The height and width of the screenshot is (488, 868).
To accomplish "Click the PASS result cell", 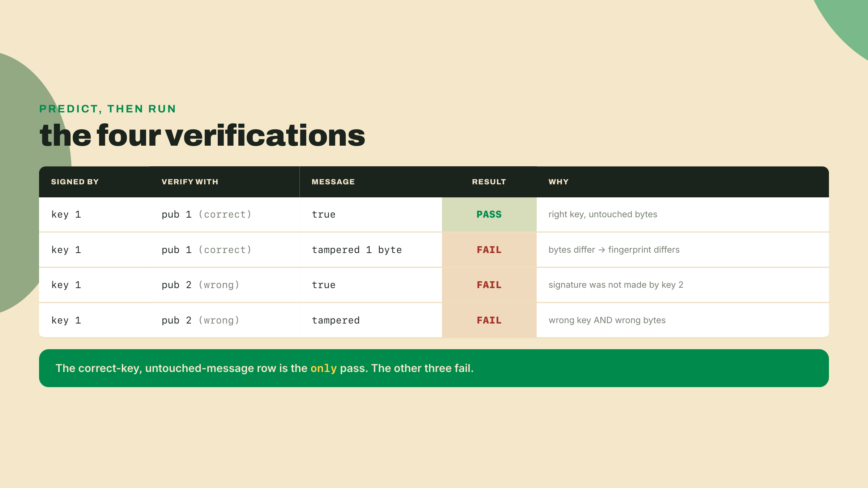I will (x=489, y=214).
